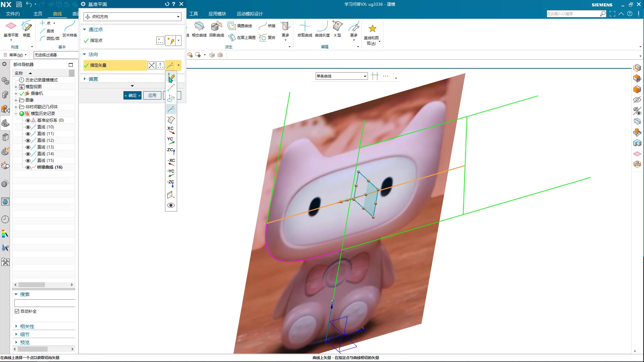Select the Sketch tool in ribbon
Screen dimensions: 644x362
[x=26, y=29]
